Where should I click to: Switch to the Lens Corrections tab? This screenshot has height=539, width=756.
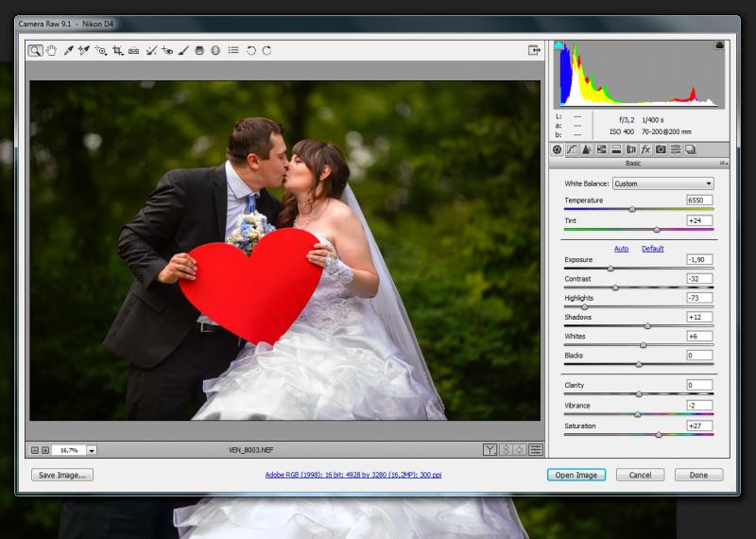tap(631, 149)
